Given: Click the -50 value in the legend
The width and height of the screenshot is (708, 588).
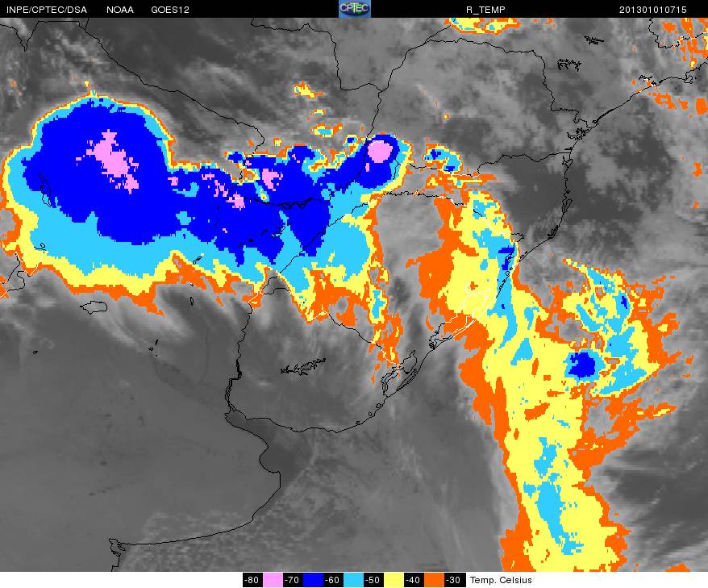Looking at the screenshot, I should (x=374, y=580).
